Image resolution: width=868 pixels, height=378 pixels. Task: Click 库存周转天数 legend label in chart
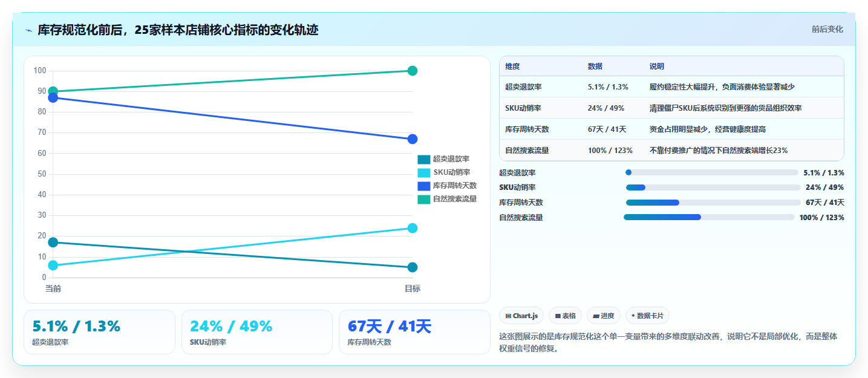[455, 186]
